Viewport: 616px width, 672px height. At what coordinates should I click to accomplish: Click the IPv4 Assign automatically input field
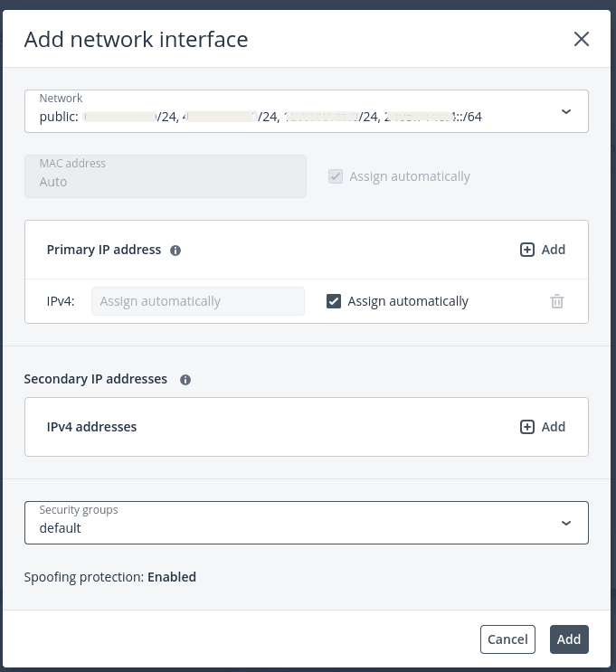coord(198,301)
